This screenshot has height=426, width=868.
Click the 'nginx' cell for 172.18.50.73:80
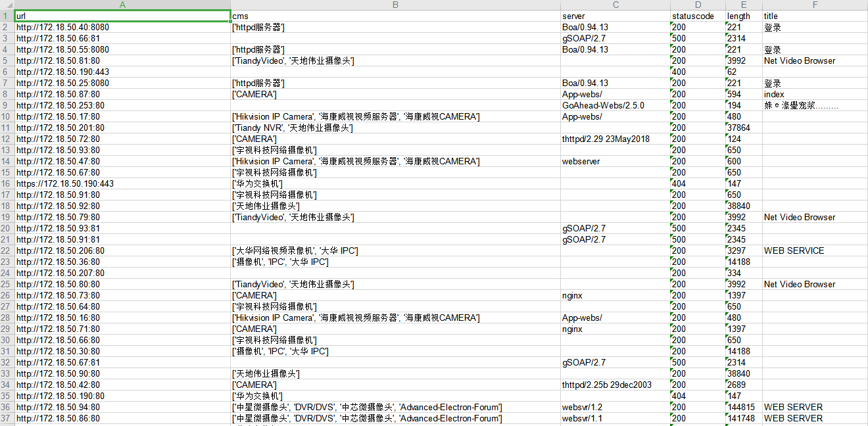pyautogui.click(x=615, y=295)
